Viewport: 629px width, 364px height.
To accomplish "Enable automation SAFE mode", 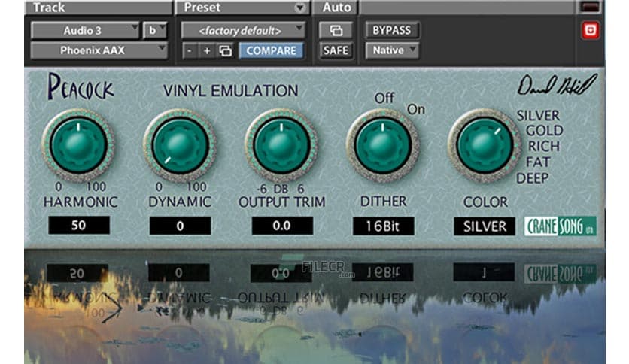I will [335, 51].
